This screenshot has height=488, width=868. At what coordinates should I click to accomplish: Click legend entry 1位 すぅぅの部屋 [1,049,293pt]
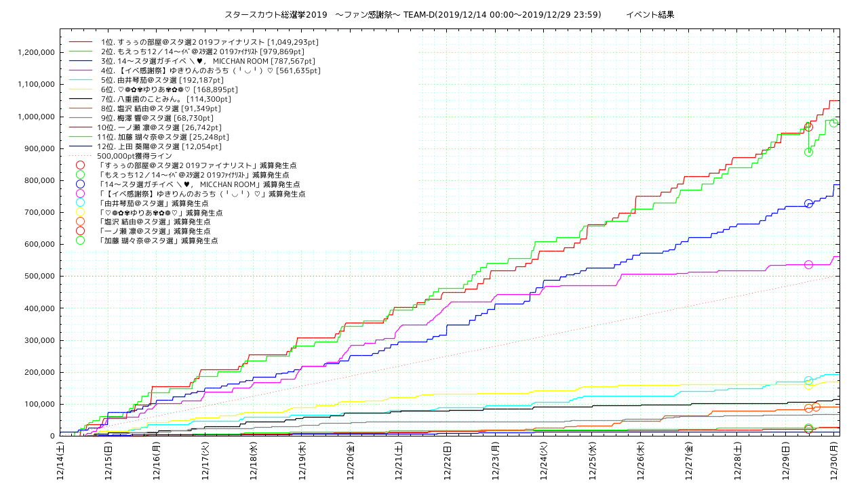click(x=210, y=42)
